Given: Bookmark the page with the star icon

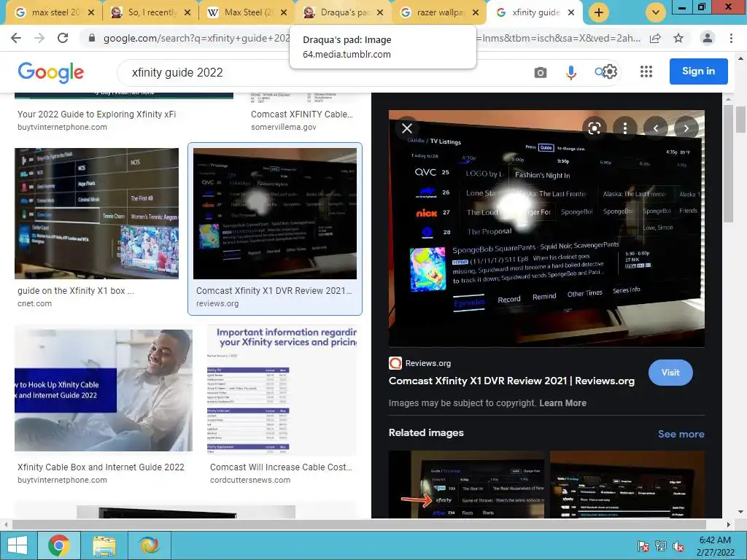Looking at the screenshot, I should (x=678, y=38).
